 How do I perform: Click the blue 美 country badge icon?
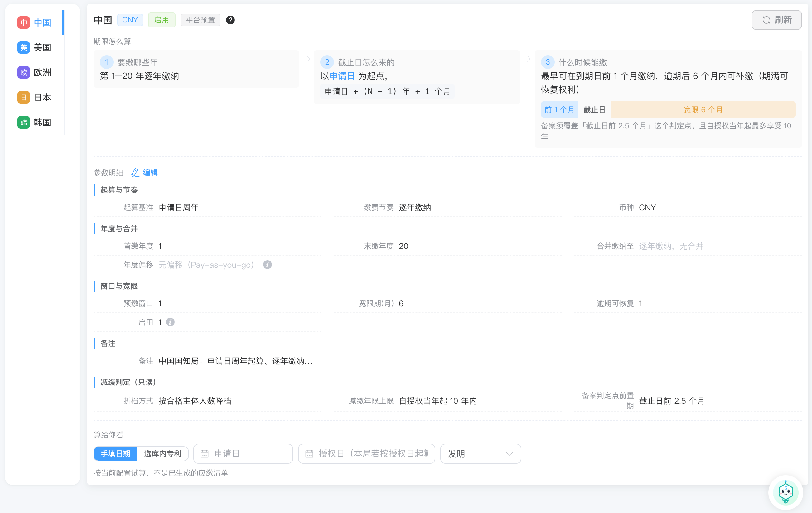tap(24, 48)
